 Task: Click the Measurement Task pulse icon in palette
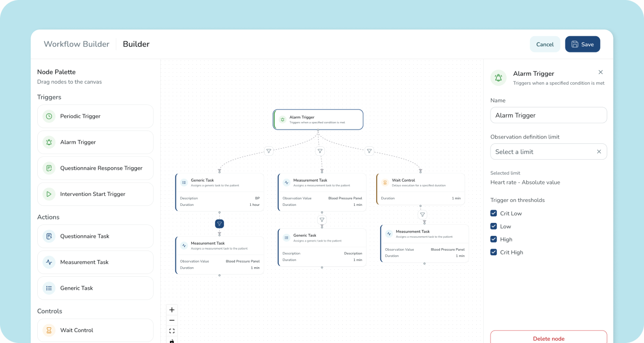(x=49, y=262)
